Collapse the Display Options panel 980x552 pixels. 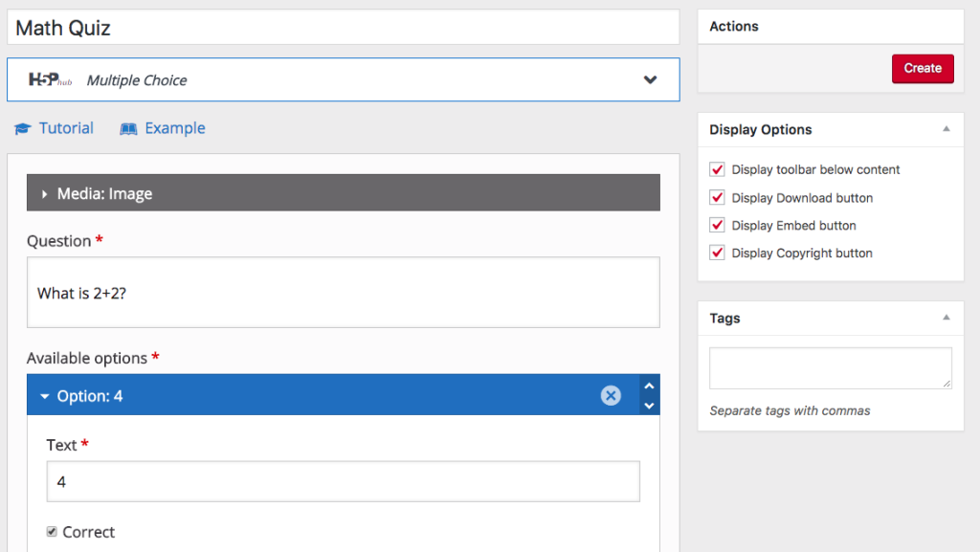click(x=947, y=129)
